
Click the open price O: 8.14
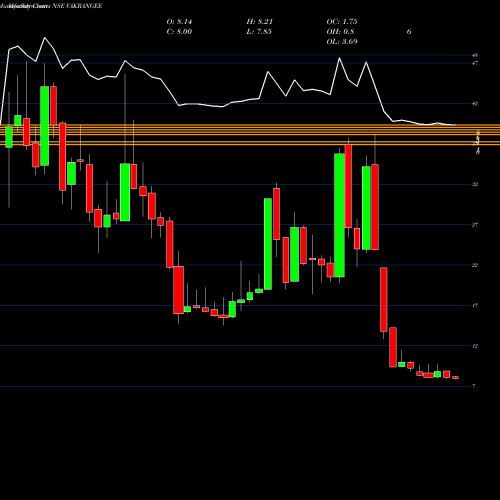click(179, 22)
